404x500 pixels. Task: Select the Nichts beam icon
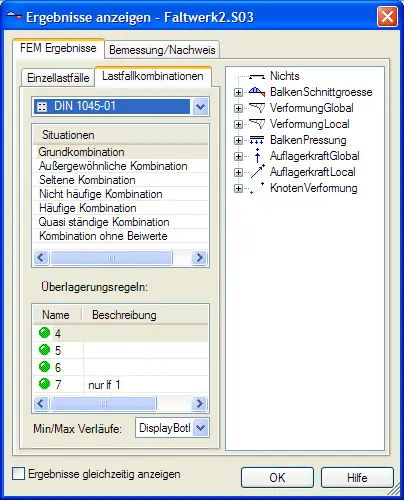click(x=257, y=77)
